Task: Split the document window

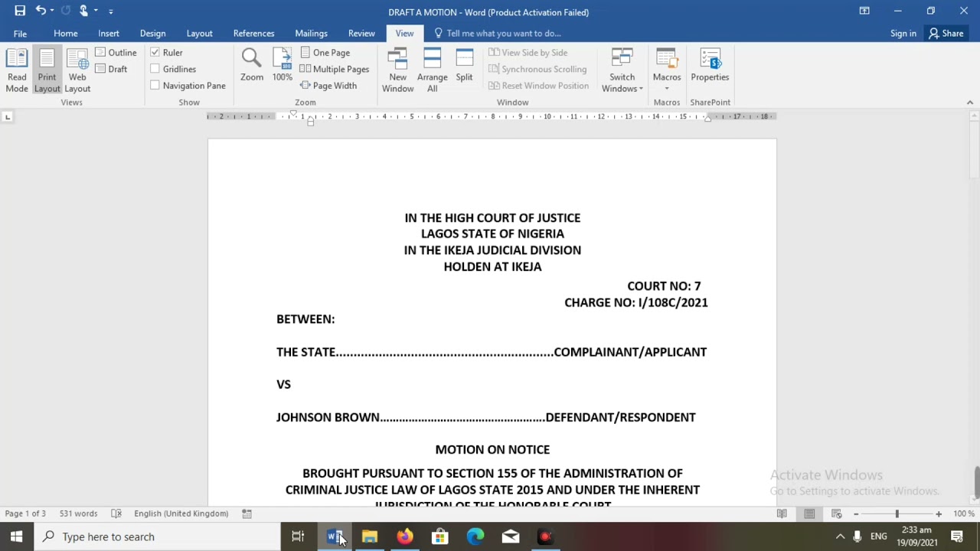Action: (464, 65)
